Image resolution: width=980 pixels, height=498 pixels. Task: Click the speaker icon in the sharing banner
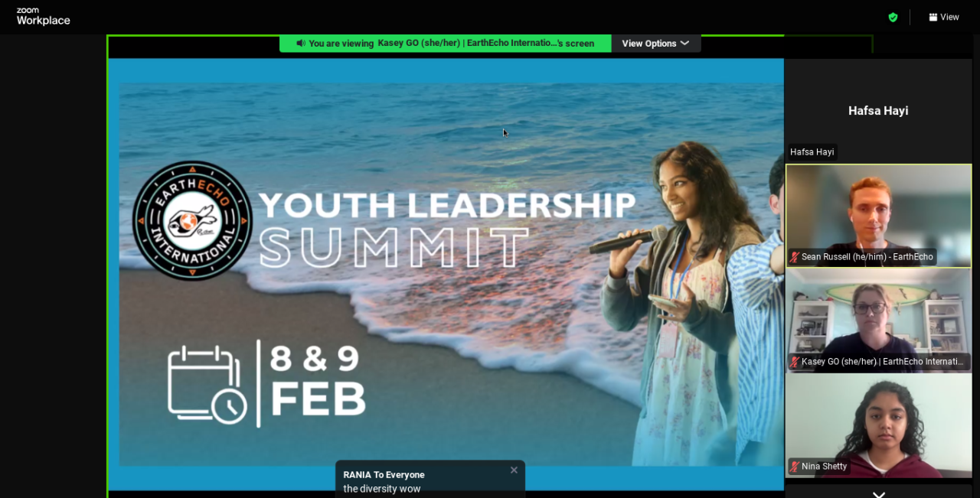[301, 44]
